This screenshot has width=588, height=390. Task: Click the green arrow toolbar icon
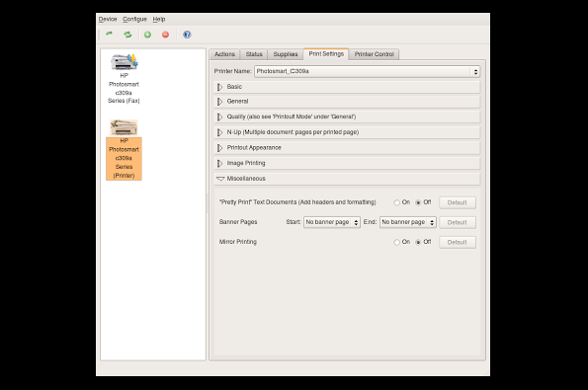tap(109, 35)
